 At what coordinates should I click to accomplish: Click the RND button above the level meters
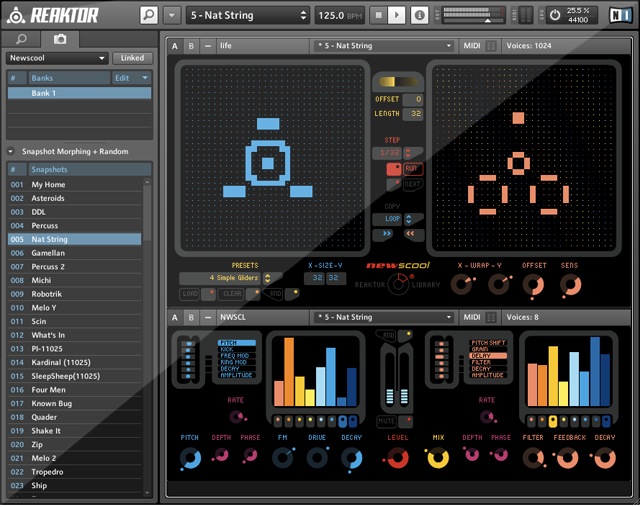point(388,336)
